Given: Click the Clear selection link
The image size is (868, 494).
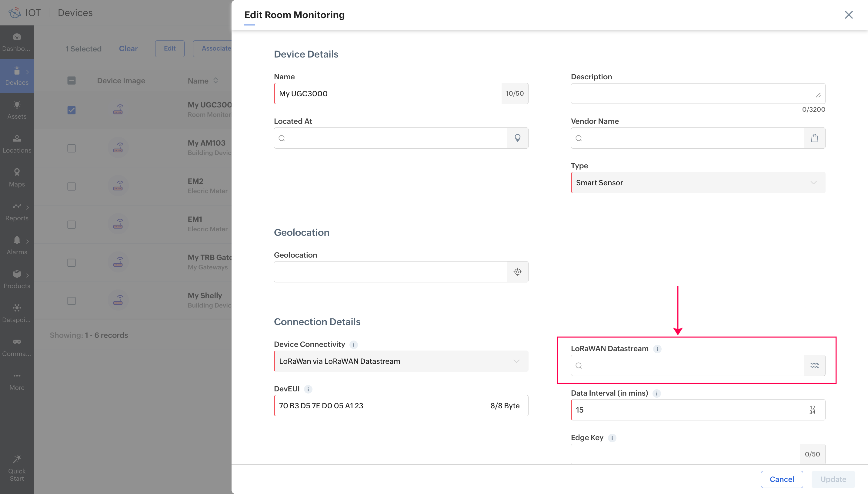Looking at the screenshot, I should 128,48.
